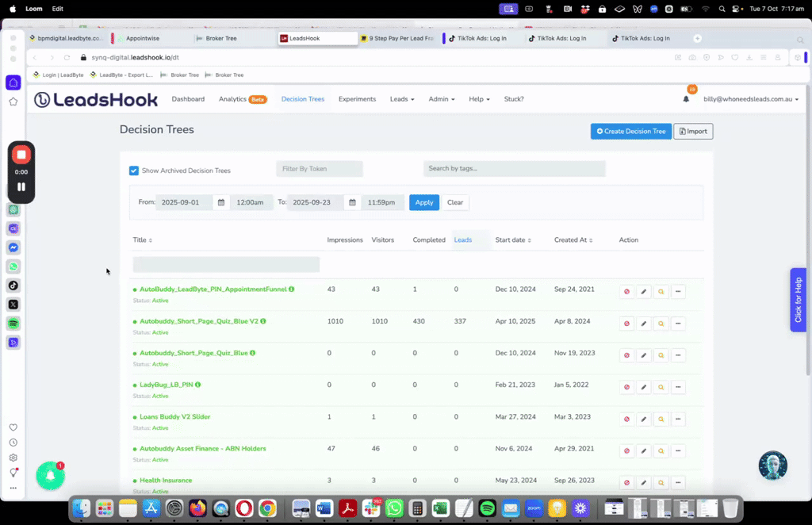Go to Dashboard page
Image resolution: width=812 pixels, height=525 pixels.
[188, 99]
